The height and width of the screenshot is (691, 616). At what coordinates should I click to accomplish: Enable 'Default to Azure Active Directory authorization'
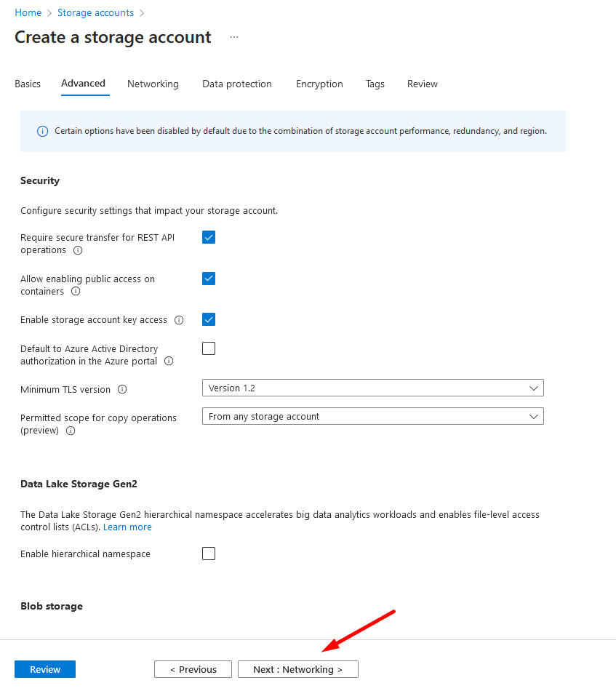click(209, 348)
